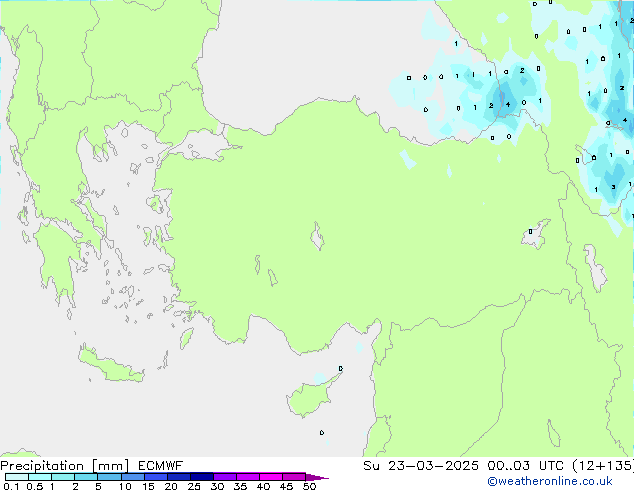The image size is (634, 490).
Task: Click the island of Crete on the map
Action: tap(110, 365)
